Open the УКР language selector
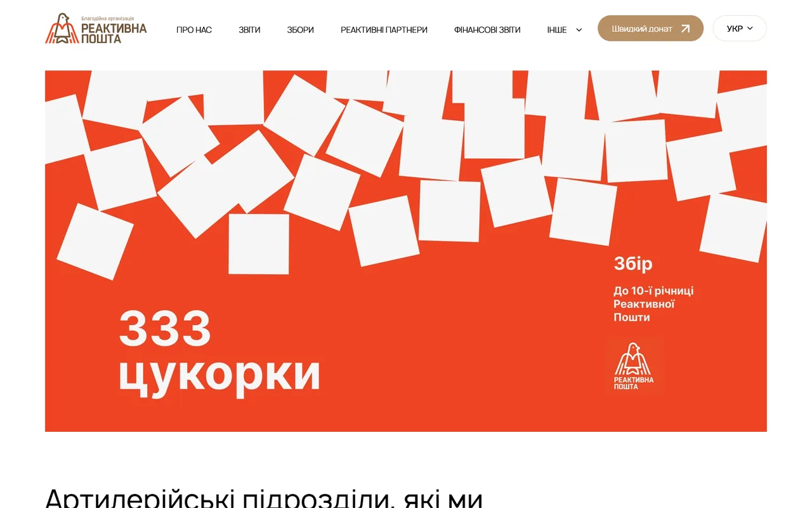This screenshot has height=508, width=812. click(x=740, y=29)
